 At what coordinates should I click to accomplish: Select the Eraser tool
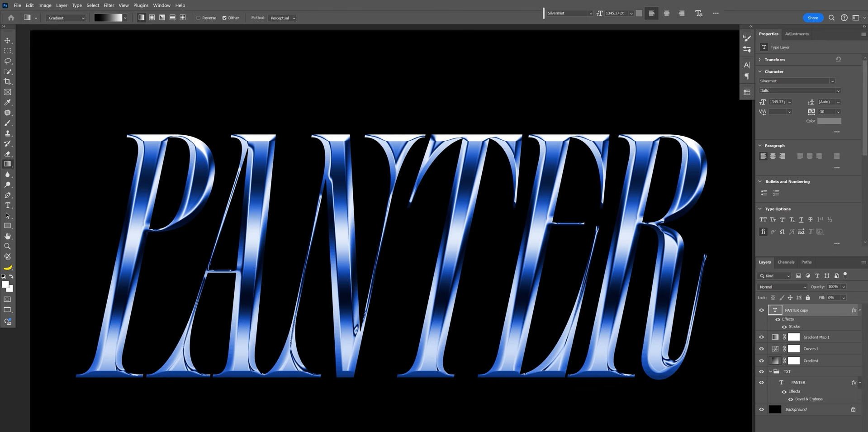click(x=8, y=154)
